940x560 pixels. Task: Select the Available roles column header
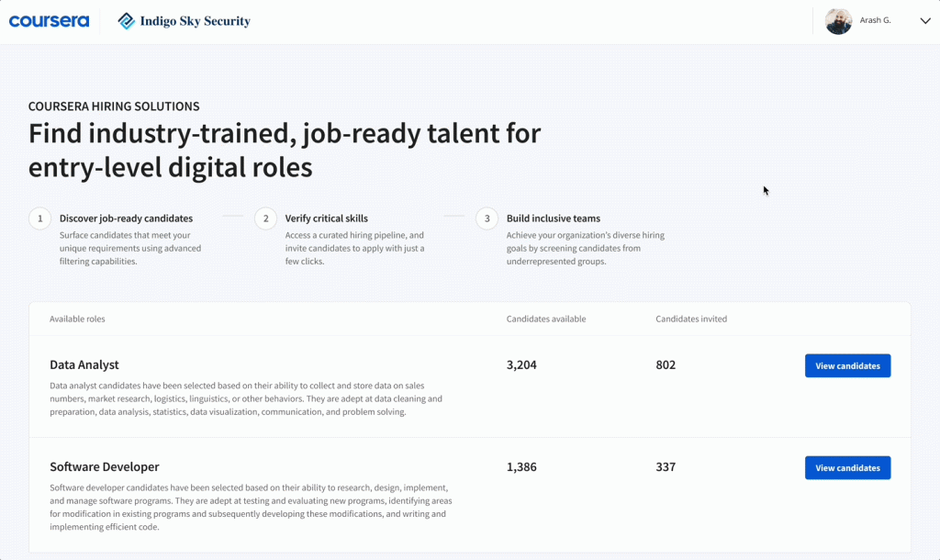(79, 319)
